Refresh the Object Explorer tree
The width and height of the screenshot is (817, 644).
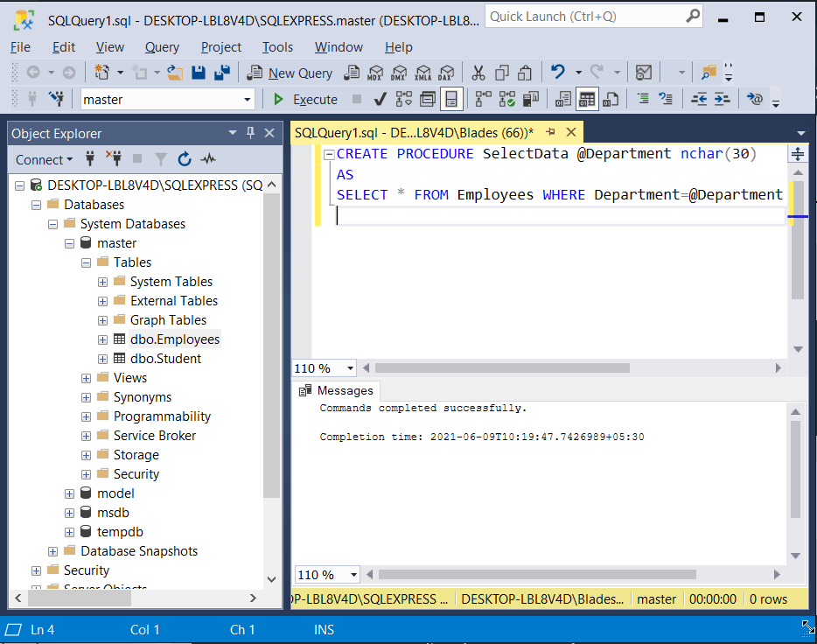tap(184, 159)
